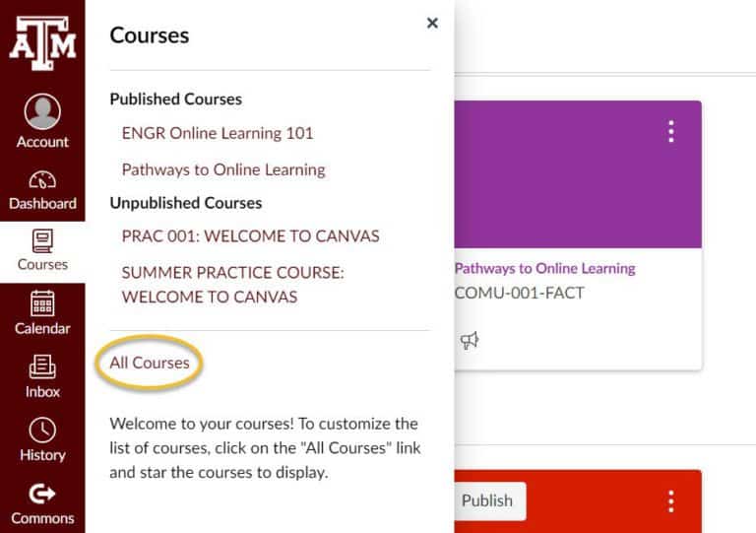Viewport: 756px width, 533px height.
Task: Open options menu on red course card
Action: tap(671, 501)
